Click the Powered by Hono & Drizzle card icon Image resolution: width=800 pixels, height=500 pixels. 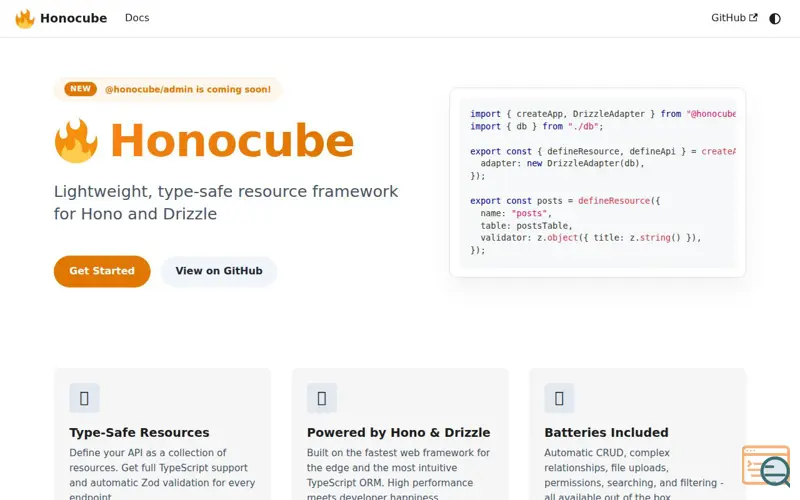[x=322, y=398]
